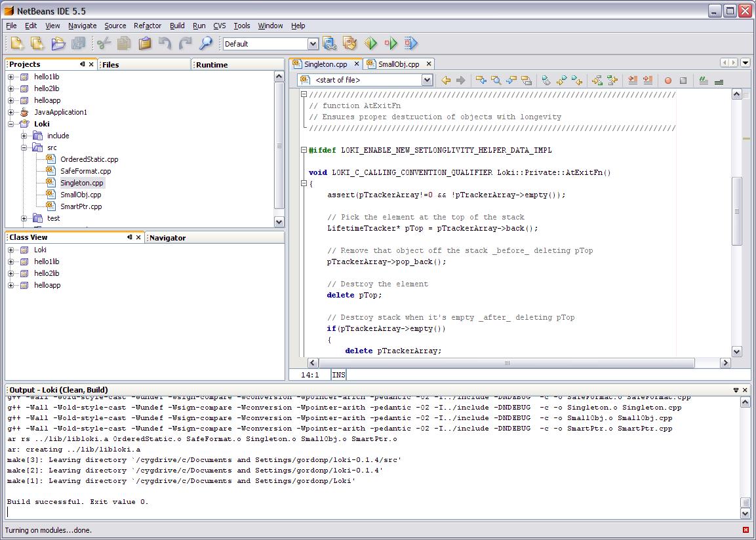
Task: Collapse the AtExitFn function body fold
Action: coord(304,183)
